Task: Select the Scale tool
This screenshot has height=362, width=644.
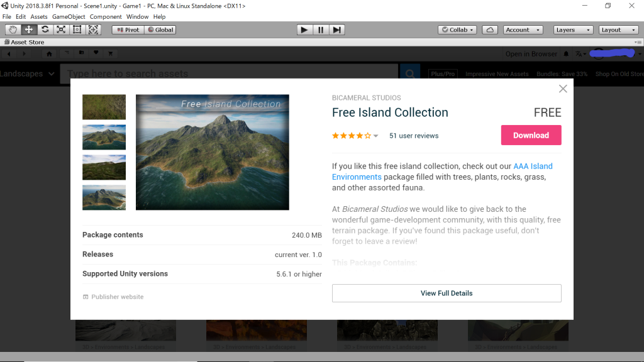Action: coord(61,30)
